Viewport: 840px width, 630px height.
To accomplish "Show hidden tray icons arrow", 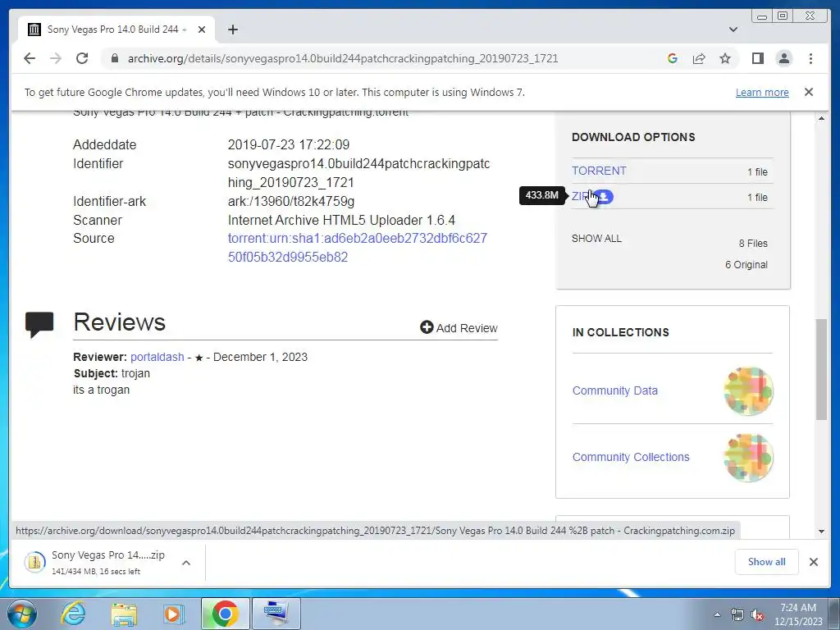I will tap(717, 614).
